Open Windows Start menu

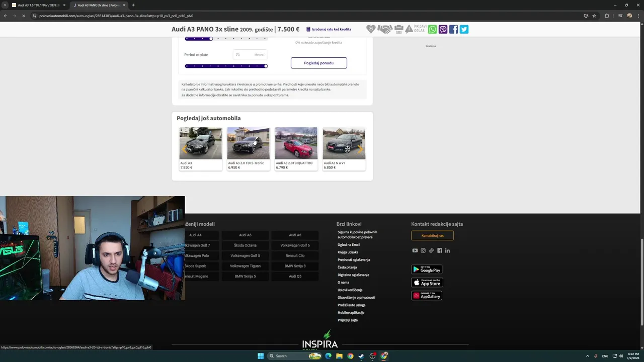pyautogui.click(x=261, y=356)
